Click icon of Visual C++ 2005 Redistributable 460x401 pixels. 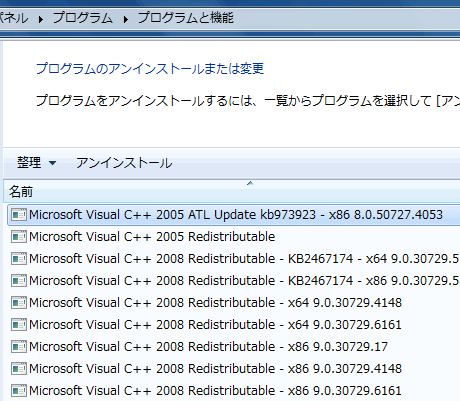coord(19,237)
